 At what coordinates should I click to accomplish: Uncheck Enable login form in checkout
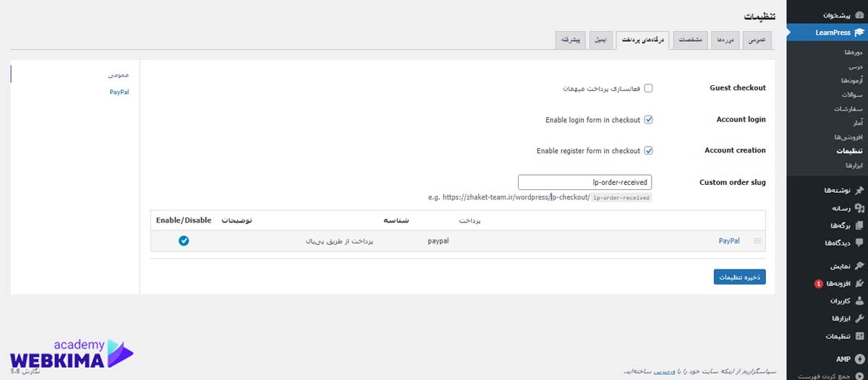tap(648, 120)
